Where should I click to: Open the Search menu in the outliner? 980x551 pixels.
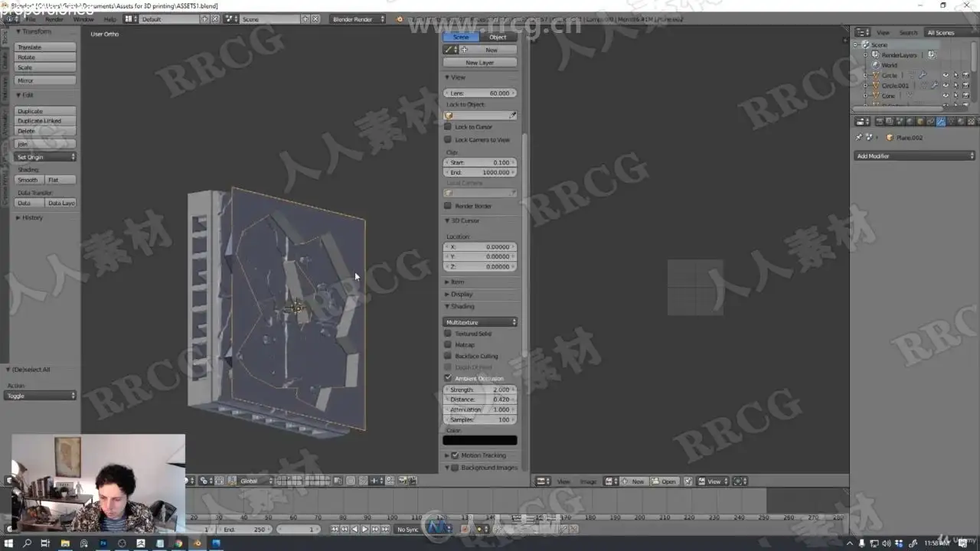click(908, 32)
